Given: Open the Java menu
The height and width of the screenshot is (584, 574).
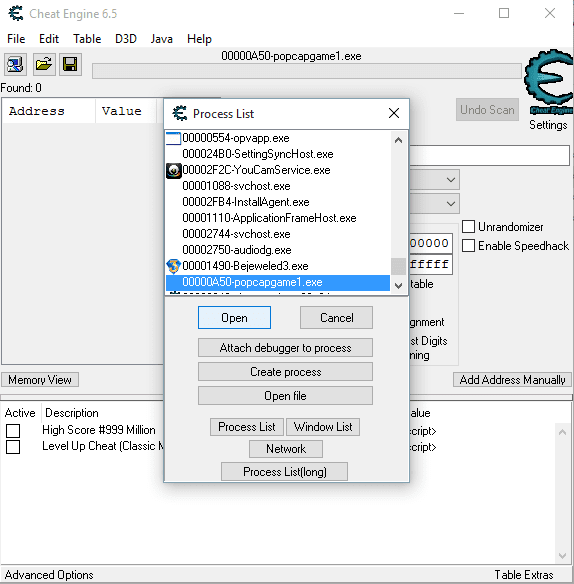Looking at the screenshot, I should pos(161,39).
